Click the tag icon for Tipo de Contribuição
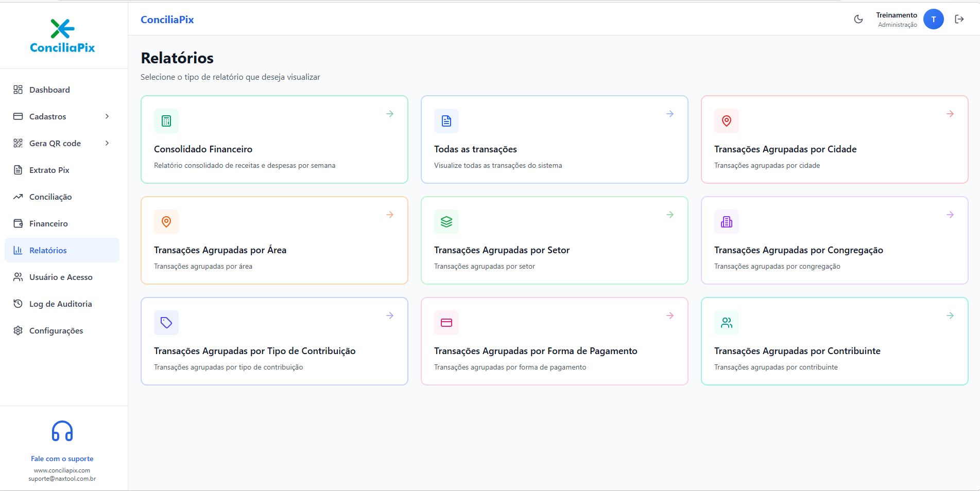 point(166,323)
